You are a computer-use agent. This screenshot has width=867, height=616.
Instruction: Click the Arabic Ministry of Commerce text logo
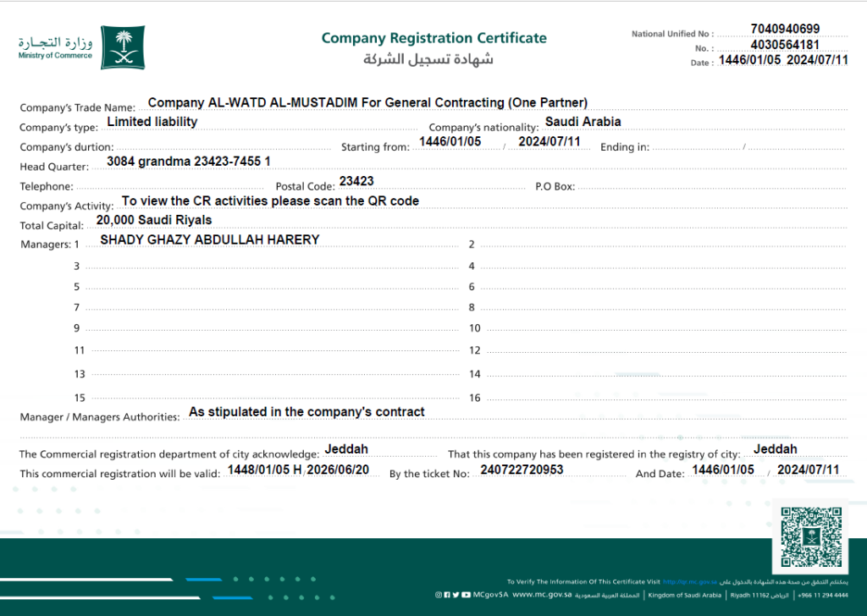[56, 42]
